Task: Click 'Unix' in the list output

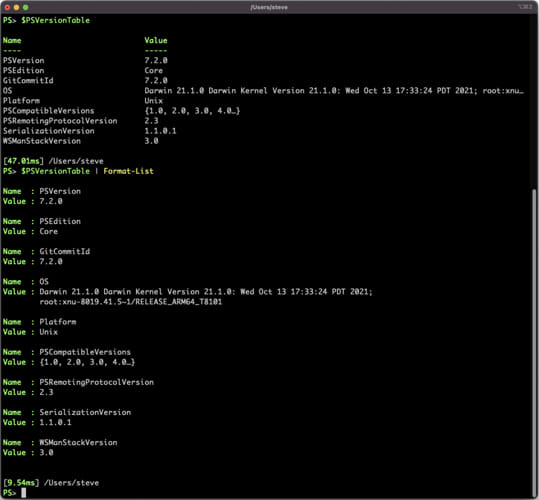Action: (48, 332)
